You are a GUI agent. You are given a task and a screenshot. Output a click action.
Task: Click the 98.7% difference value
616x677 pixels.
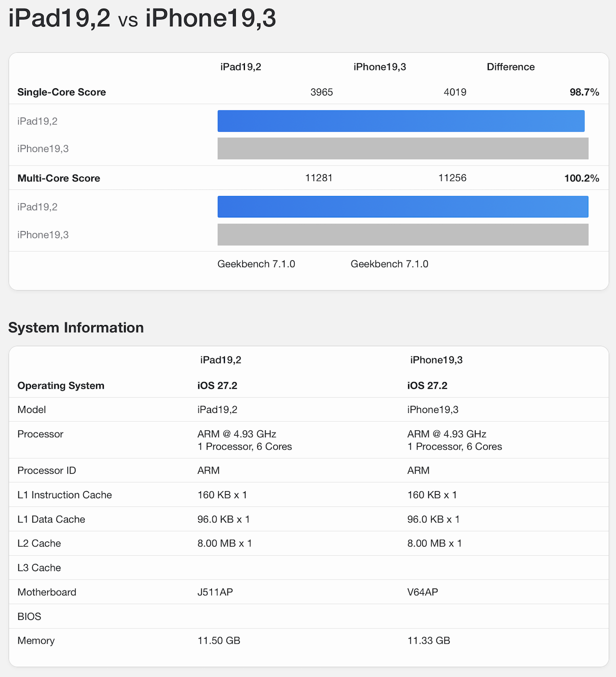point(584,92)
